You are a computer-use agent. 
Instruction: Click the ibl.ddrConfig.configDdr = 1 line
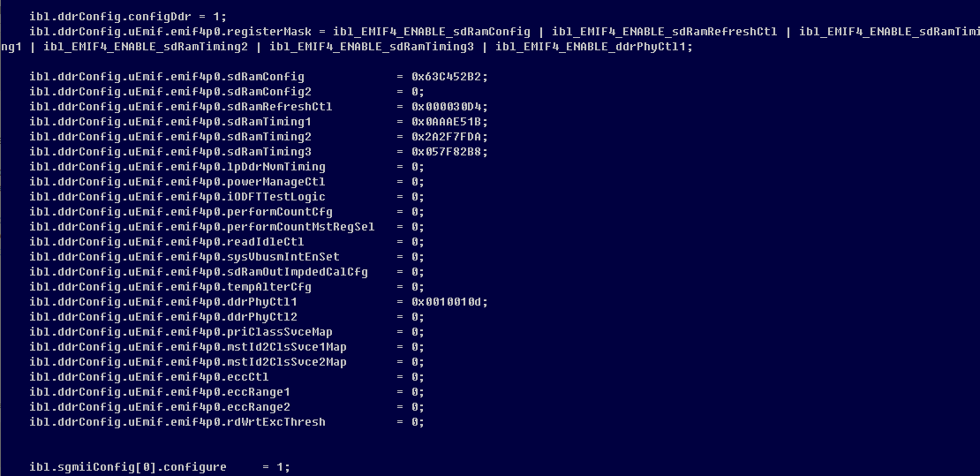pos(127,17)
